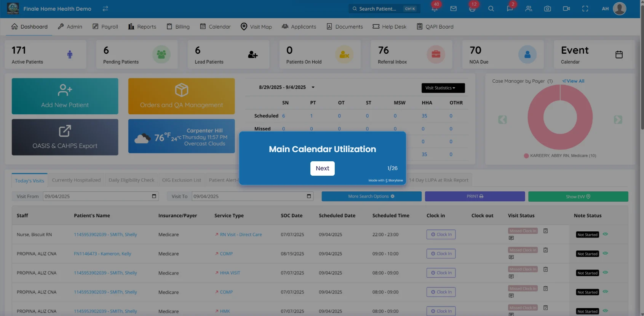The height and width of the screenshot is (316, 644).
Task: Open the Visit From date picker
Action: tap(154, 196)
